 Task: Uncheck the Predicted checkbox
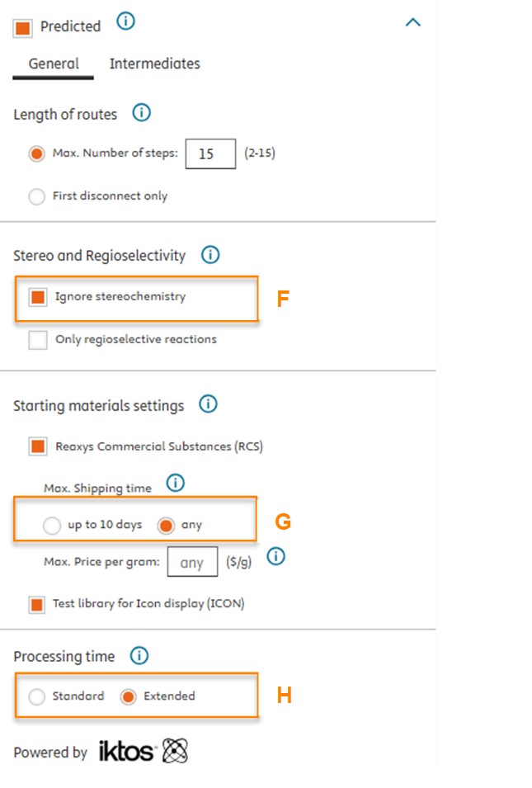tap(23, 27)
